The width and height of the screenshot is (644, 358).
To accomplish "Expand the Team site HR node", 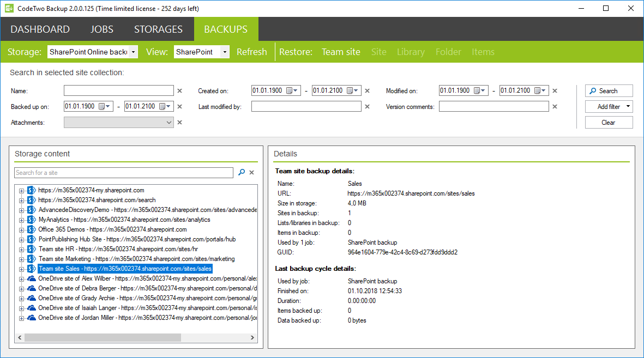I will 21,249.
